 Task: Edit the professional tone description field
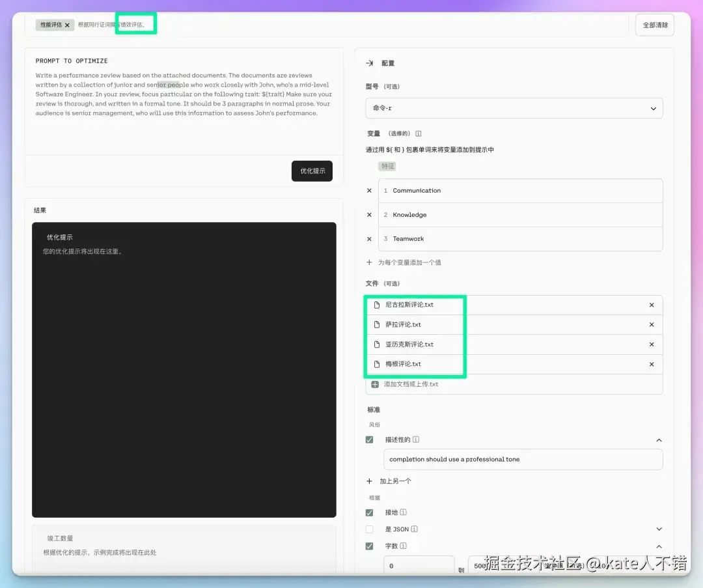[523, 459]
